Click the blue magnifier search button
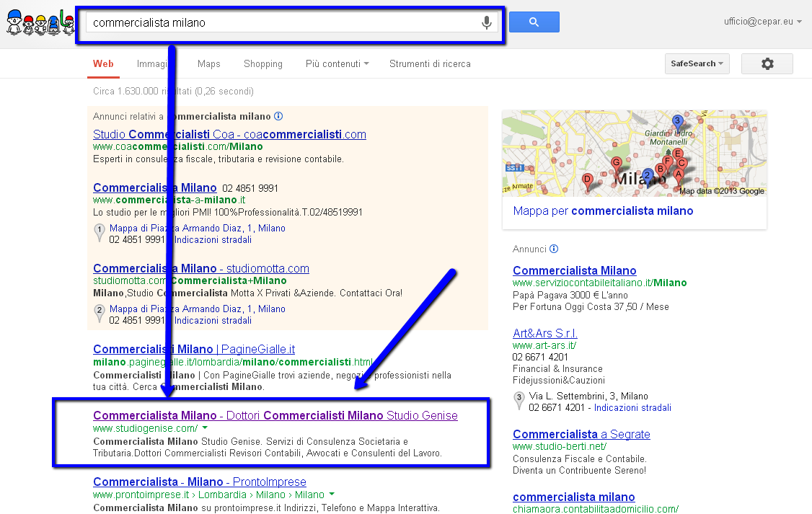Image resolution: width=812 pixels, height=514 pixels. [x=534, y=22]
